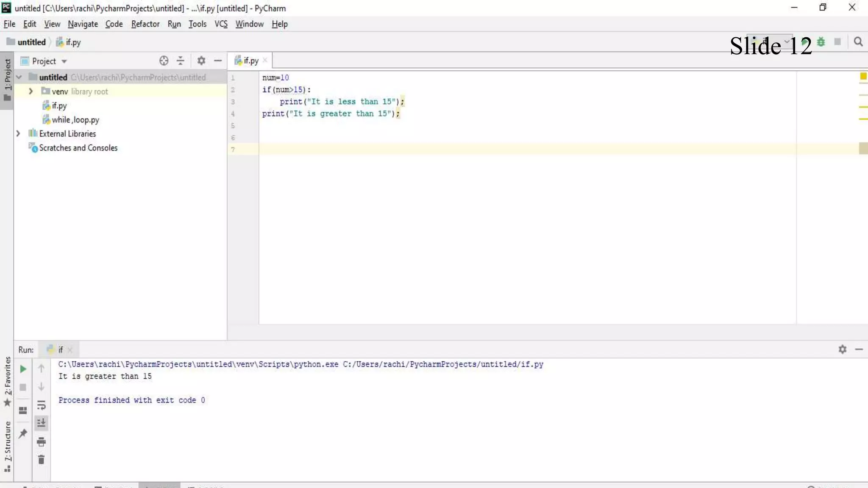Open the Help menu
Screen dimensions: 868x488
pyautogui.click(x=280, y=24)
